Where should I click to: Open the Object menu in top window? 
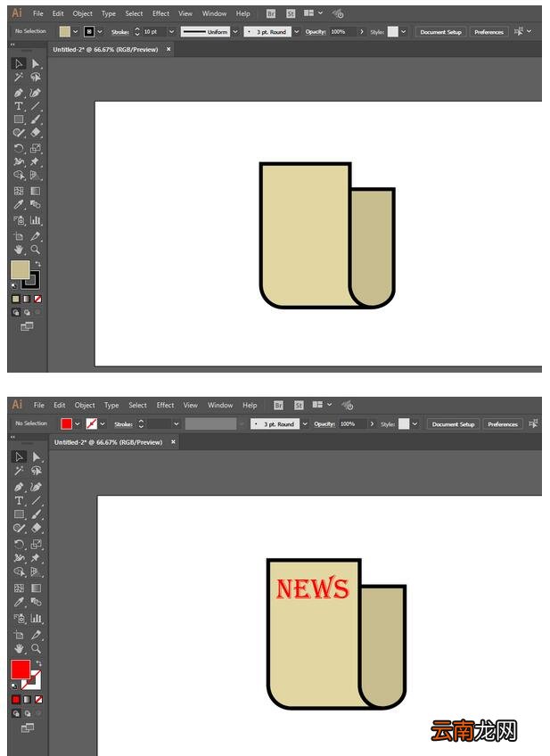(82, 13)
